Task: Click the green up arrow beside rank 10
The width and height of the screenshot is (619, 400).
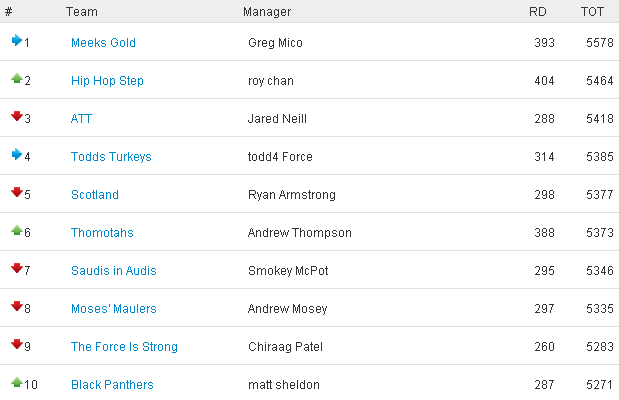Action: pos(17,382)
